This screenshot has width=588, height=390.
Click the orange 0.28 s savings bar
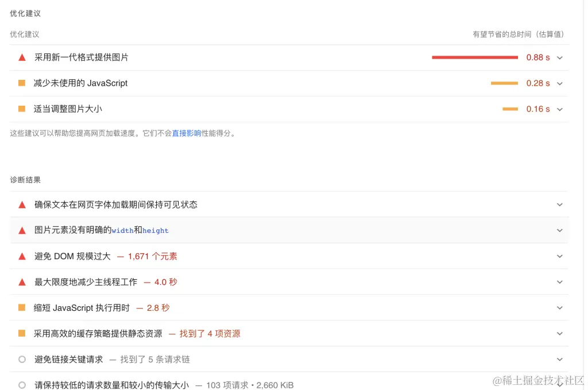point(504,83)
